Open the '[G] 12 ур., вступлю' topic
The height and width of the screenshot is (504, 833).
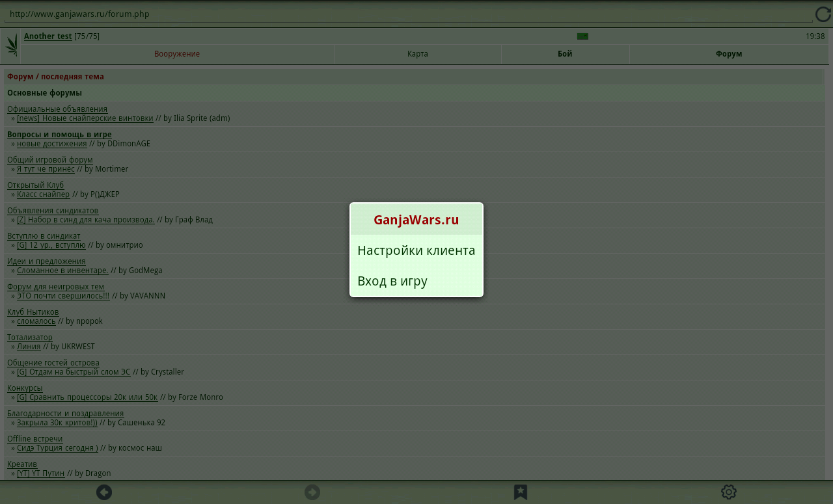click(51, 245)
